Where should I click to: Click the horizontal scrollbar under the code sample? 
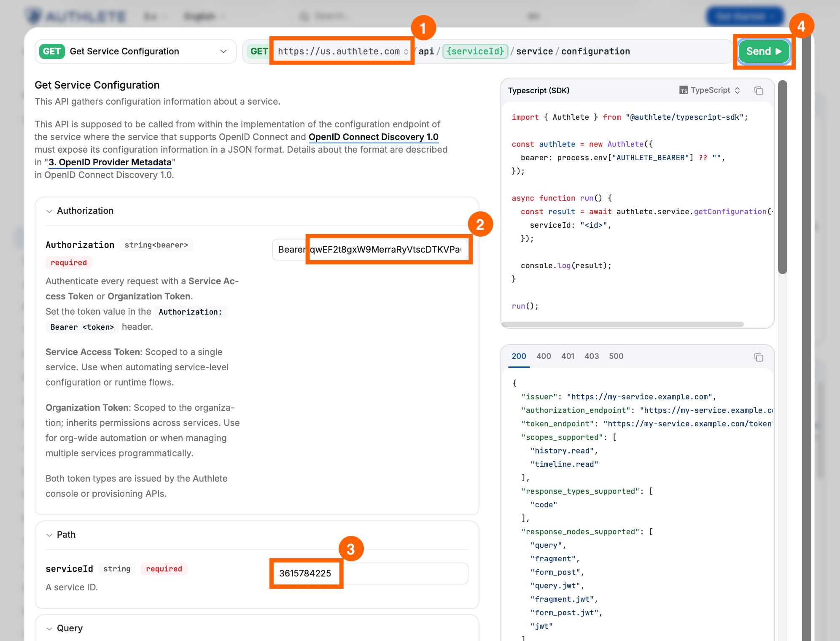(x=623, y=324)
